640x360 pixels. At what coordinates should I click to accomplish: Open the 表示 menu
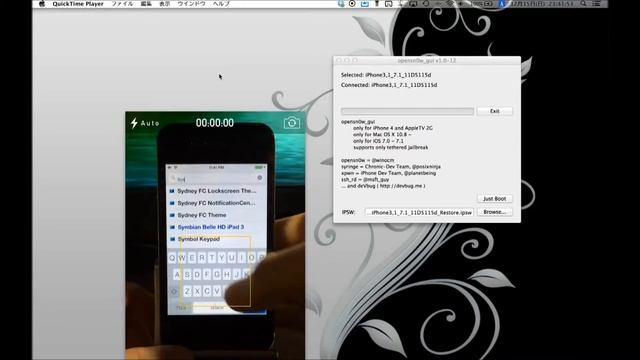pyautogui.click(x=164, y=4)
